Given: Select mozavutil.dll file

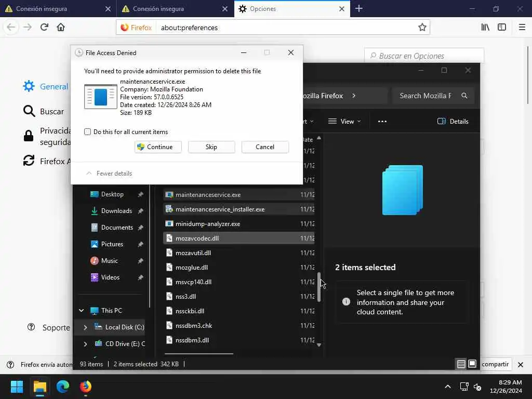Looking at the screenshot, I should point(239,253).
